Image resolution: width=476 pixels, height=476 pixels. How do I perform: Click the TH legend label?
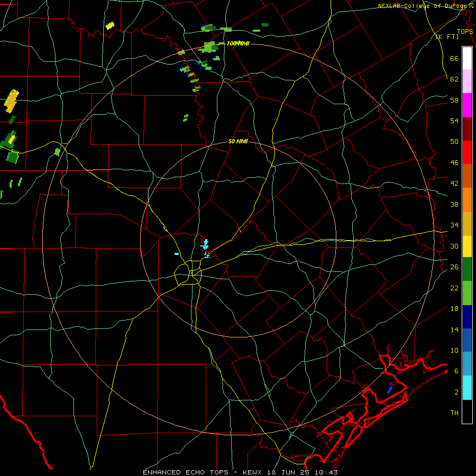(x=454, y=413)
